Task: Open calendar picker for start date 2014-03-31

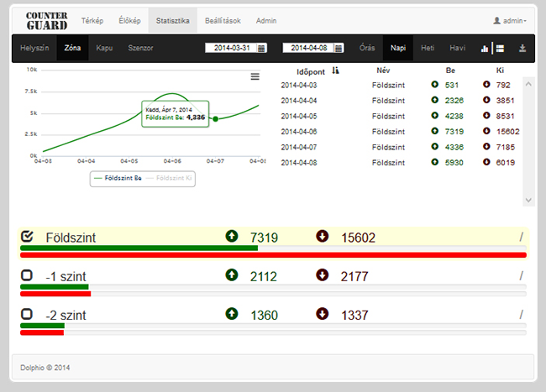Action: pos(262,49)
